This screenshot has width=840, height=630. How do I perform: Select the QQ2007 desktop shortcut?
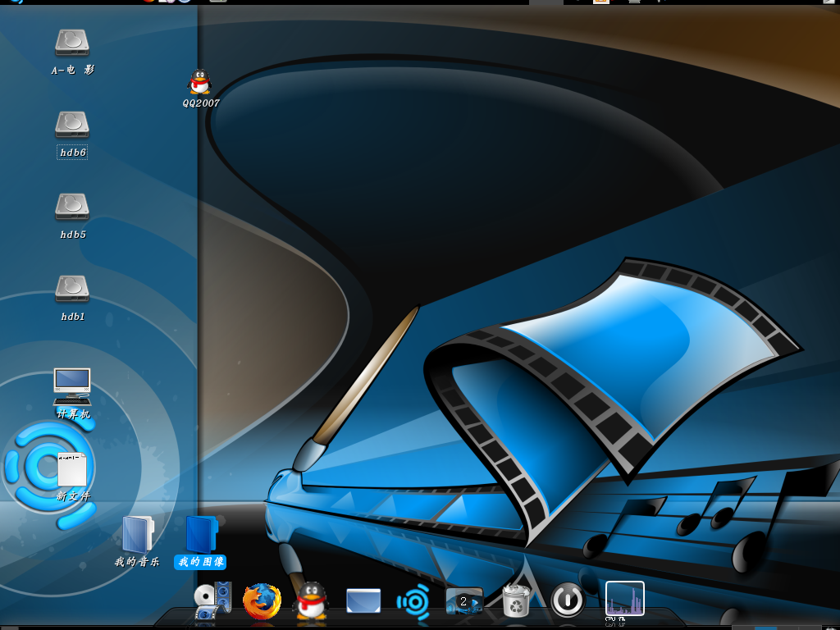pos(200,82)
